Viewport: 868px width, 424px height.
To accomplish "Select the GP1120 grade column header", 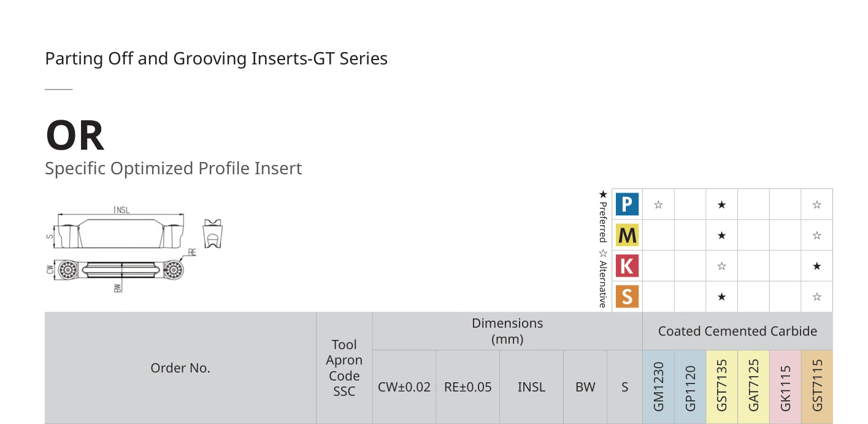I will point(691,387).
